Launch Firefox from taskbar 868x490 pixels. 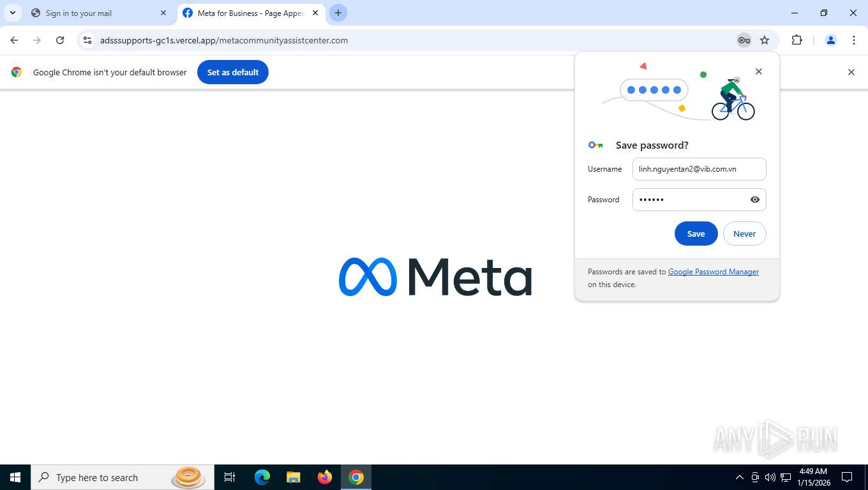click(325, 477)
